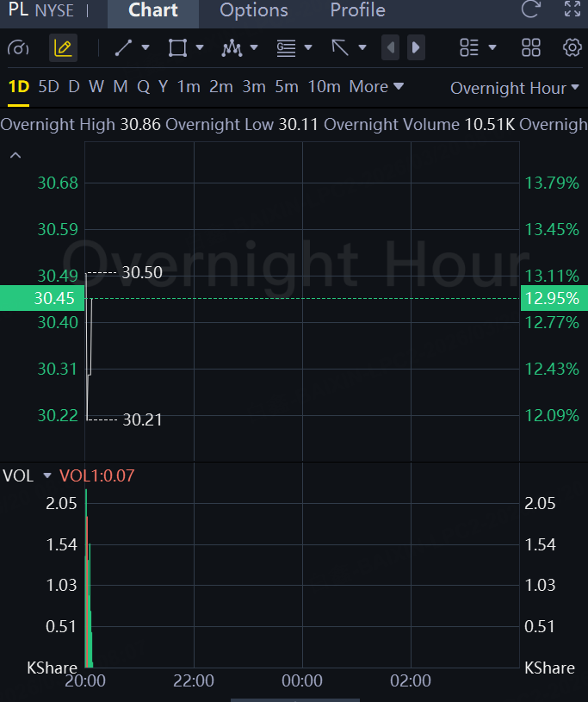
Task: Open the multi-chart grid layout icon
Action: click(531, 47)
